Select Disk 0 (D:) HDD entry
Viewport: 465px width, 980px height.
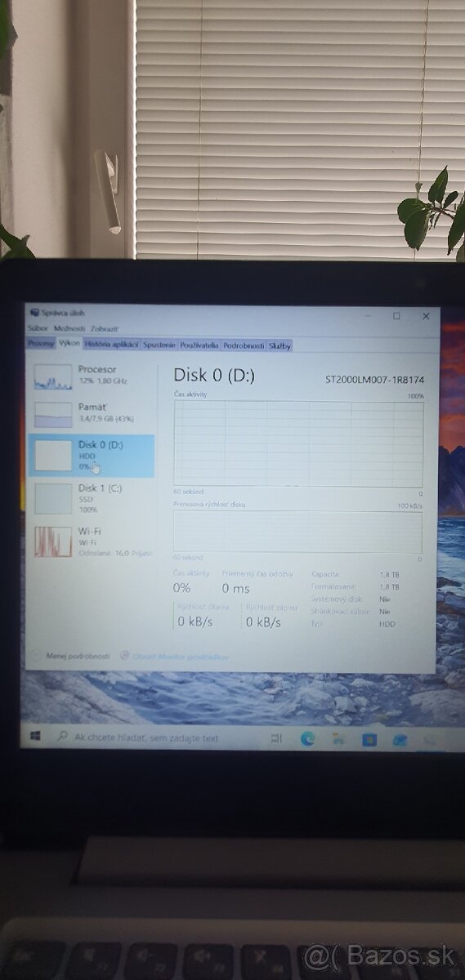(92, 456)
